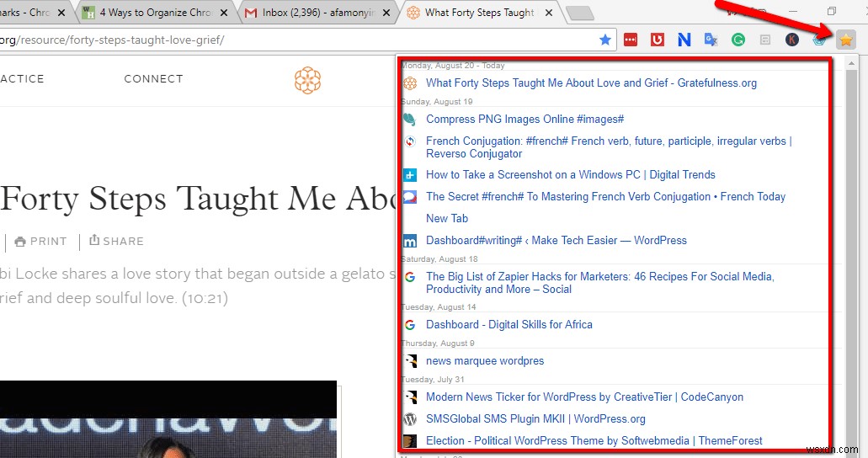Click the Reverso favicon beside French Conjugation
The image size is (868, 458).
(410, 141)
